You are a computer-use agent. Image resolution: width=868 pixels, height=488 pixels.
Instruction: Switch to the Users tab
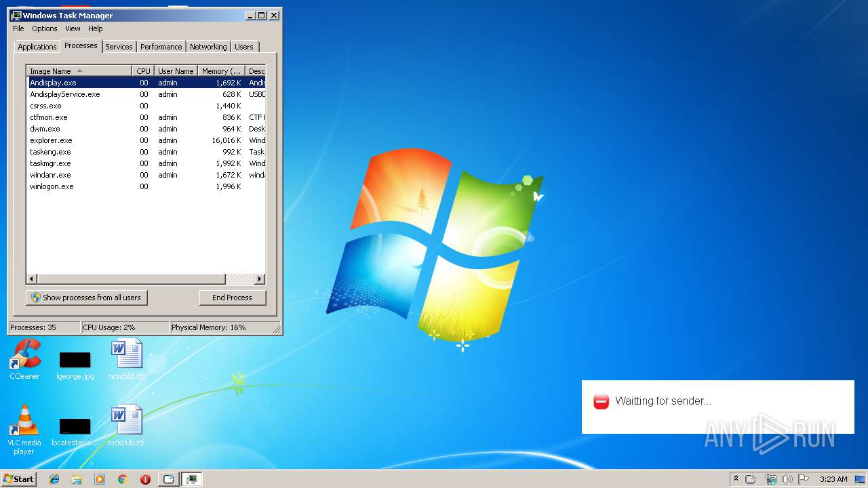pos(244,47)
